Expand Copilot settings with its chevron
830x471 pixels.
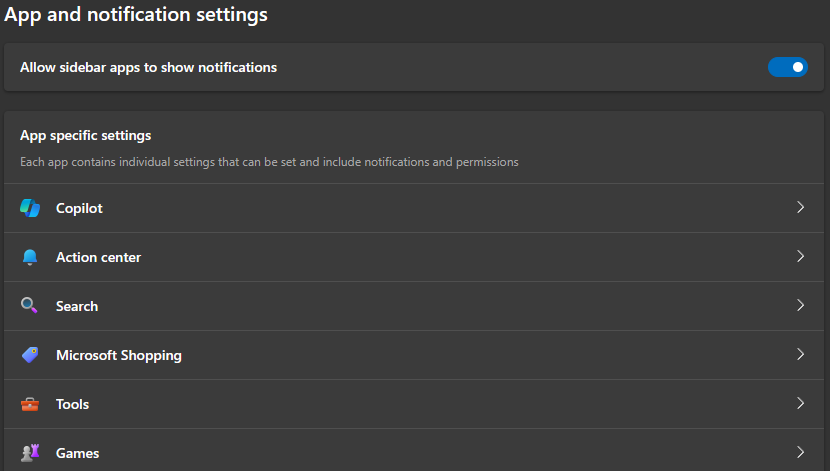click(x=800, y=207)
